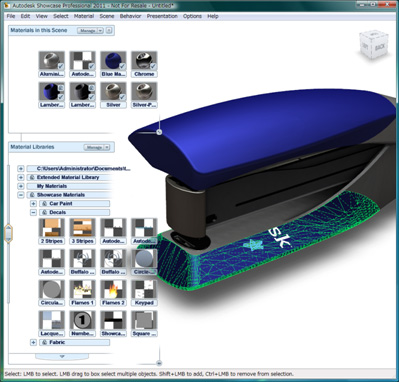Toggle checkmark on Chrome material

(x=153, y=66)
